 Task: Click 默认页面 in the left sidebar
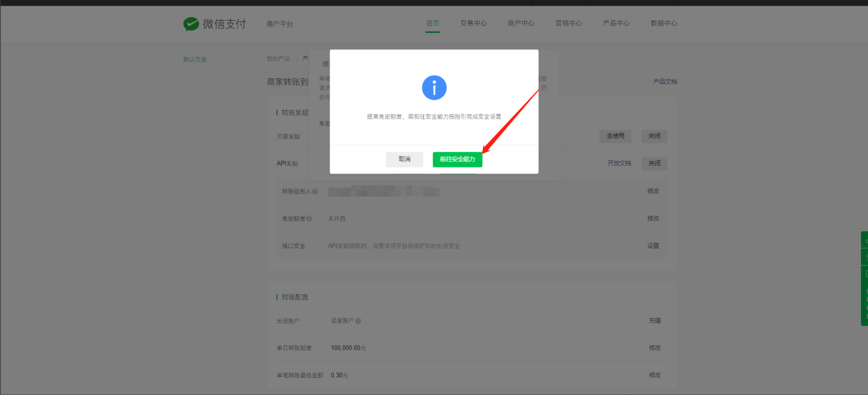(195, 59)
